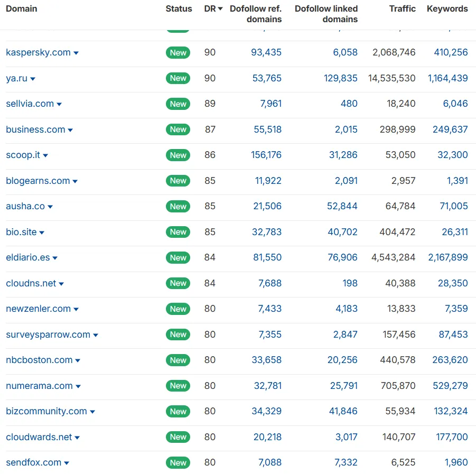Open the scoop.it domain link
This screenshot has height=474, width=476.
(23, 155)
